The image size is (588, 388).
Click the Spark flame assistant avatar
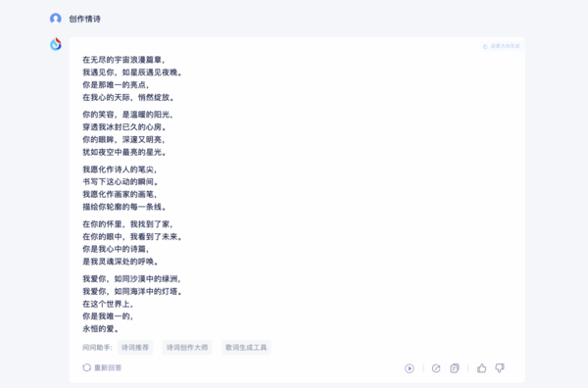pyautogui.click(x=56, y=44)
